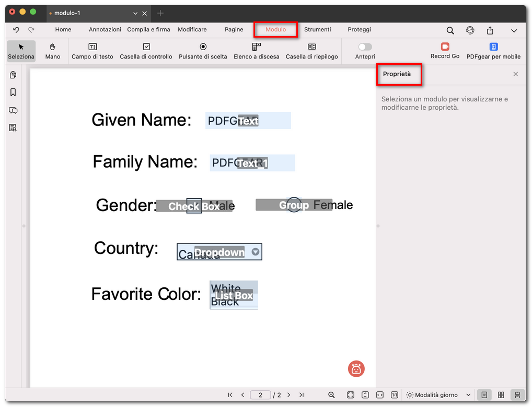Open the Modalità giorno dropdown
The height and width of the screenshot is (407, 532).
pyautogui.click(x=439, y=395)
